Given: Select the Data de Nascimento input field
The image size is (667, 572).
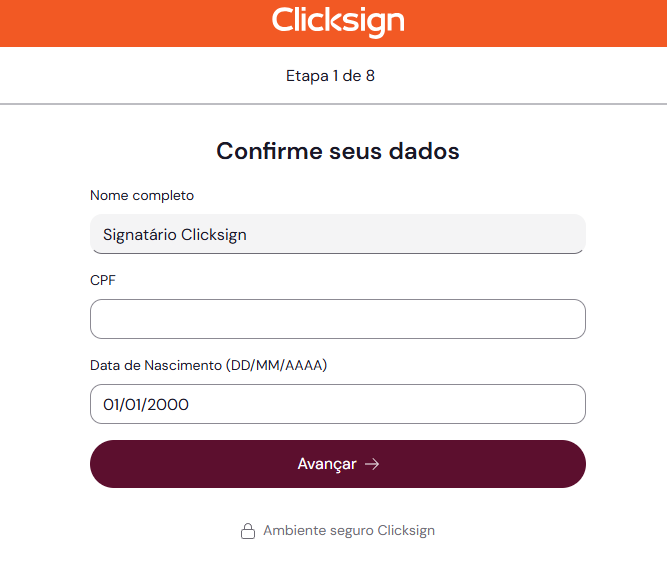Looking at the screenshot, I should point(337,404).
